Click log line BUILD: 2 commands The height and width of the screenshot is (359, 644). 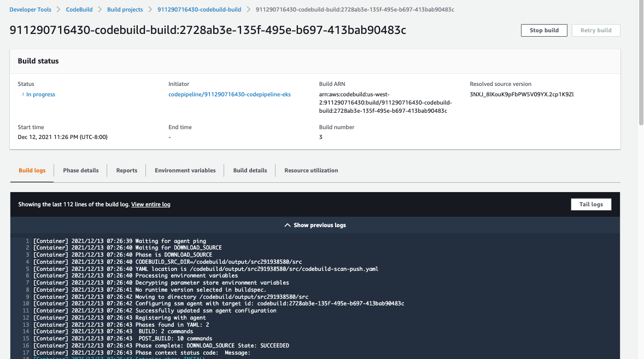tap(113, 332)
